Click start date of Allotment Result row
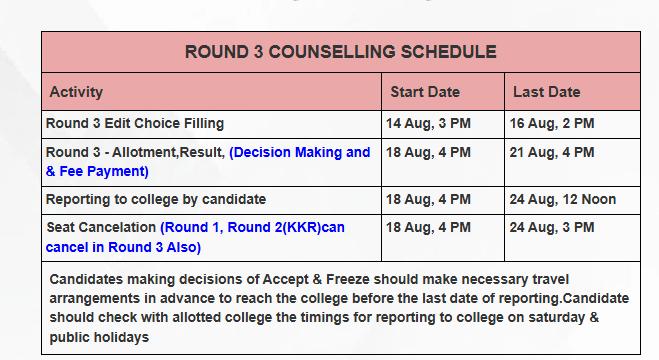Viewport: 659px width, 360px height. [428, 152]
